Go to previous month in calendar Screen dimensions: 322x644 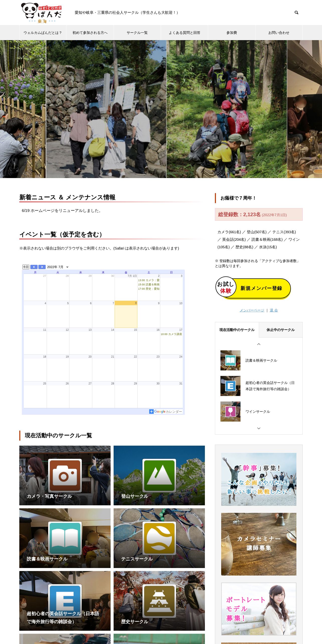click(34, 267)
